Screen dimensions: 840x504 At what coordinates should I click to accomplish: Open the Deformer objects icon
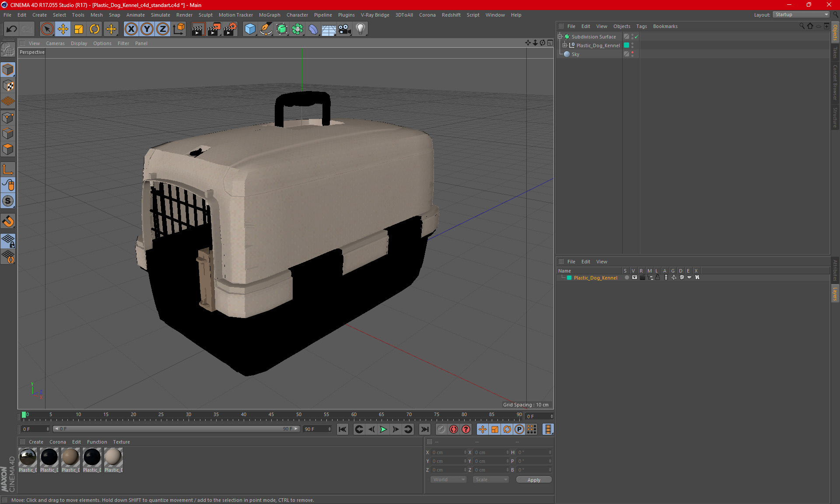tap(313, 29)
